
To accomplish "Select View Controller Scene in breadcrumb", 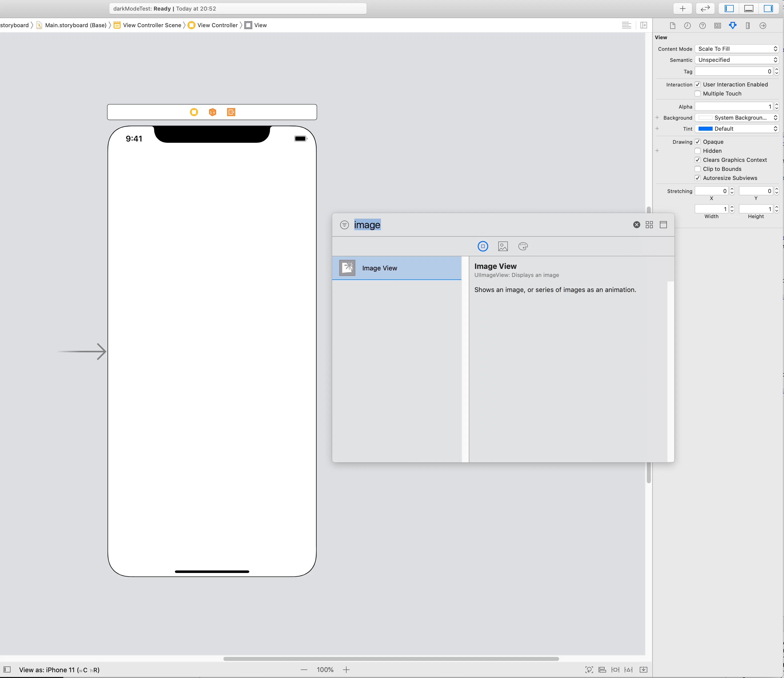I will pos(148,25).
